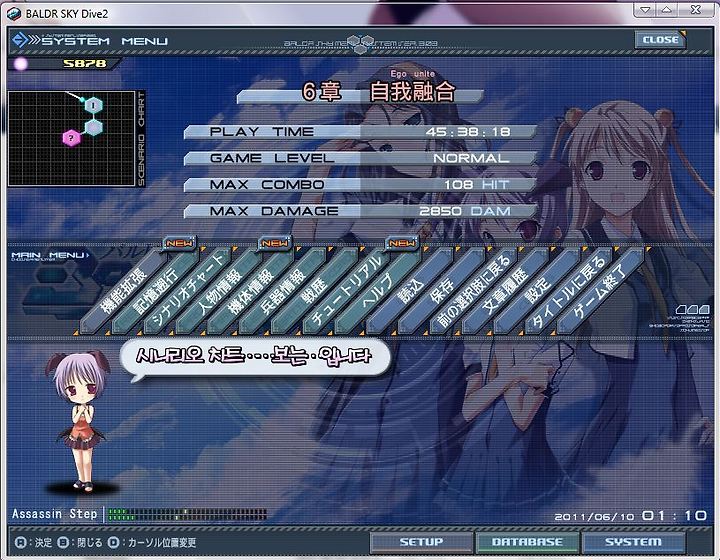Screen dimensions: 720x560
Task: Select blank light-blue hexagon node
Action: pos(93,127)
